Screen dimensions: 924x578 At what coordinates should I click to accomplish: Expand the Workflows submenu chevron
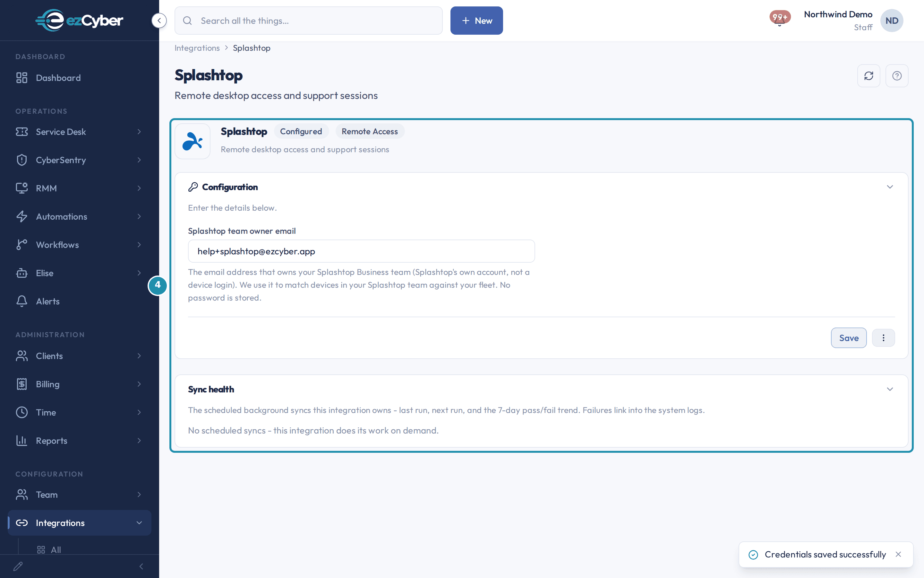point(139,245)
